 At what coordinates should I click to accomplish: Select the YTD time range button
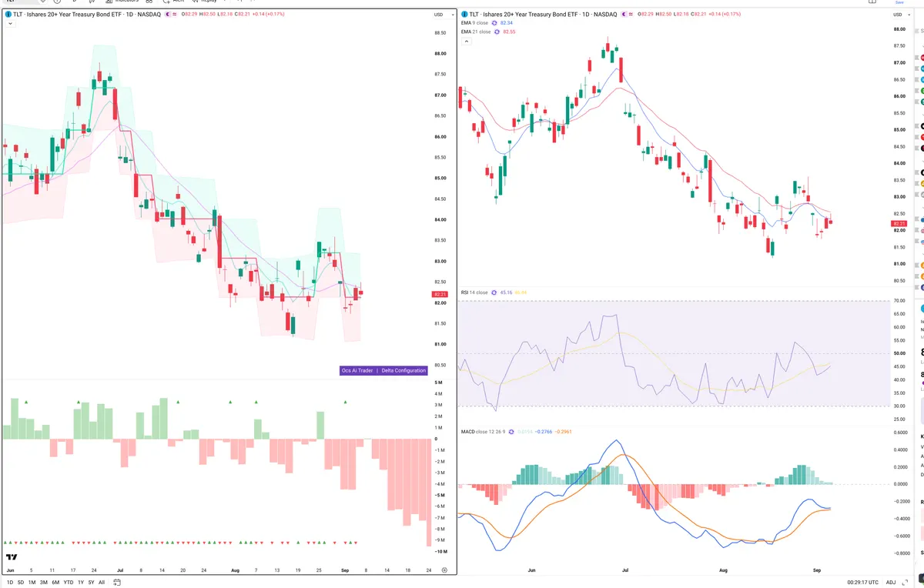click(x=69, y=583)
